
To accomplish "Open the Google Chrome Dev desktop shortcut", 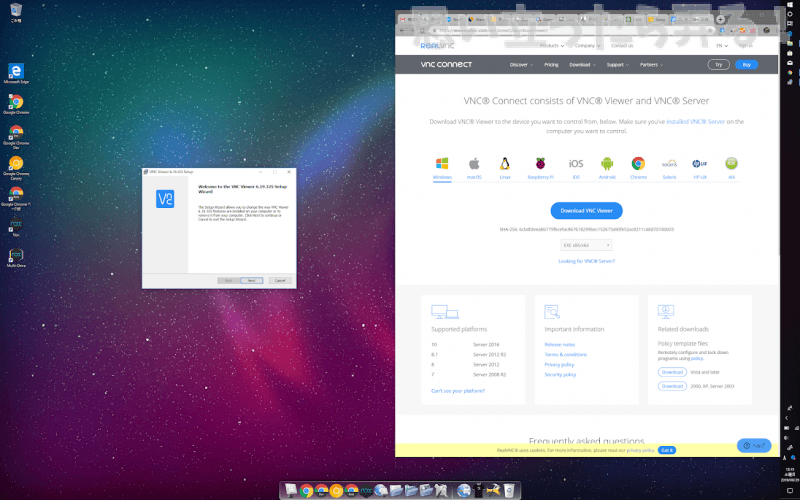I will 16,135.
